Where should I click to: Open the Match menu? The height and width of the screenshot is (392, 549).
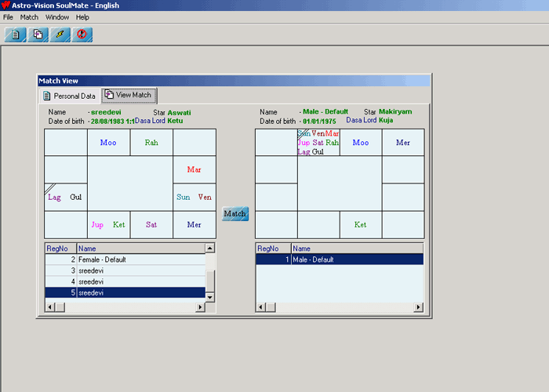[29, 17]
